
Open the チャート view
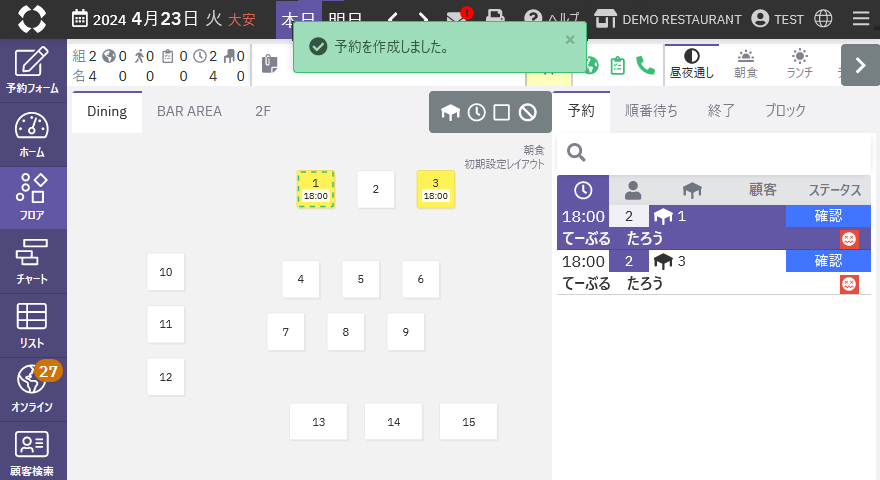click(x=33, y=260)
